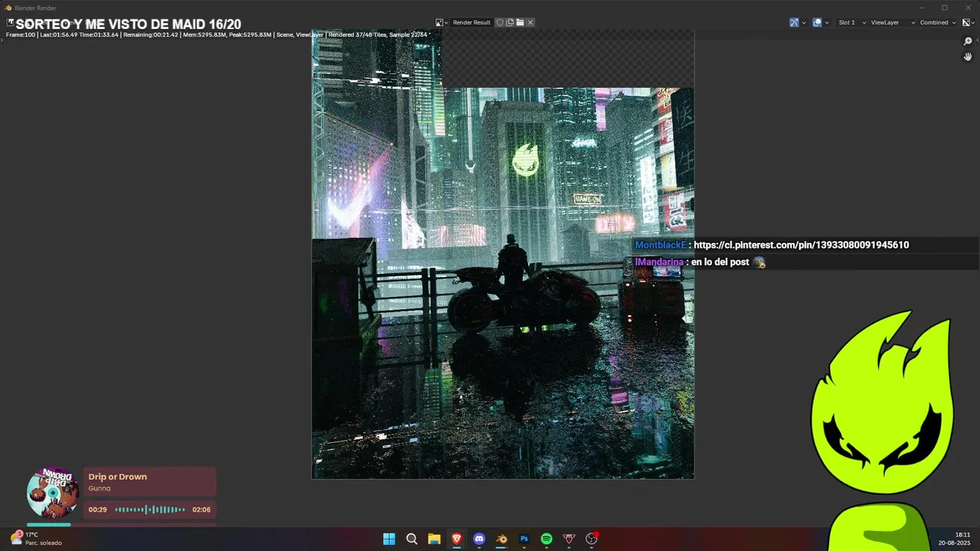Toggle the show gizmo icon
Image resolution: width=980 pixels, height=551 pixels.
[794, 22]
